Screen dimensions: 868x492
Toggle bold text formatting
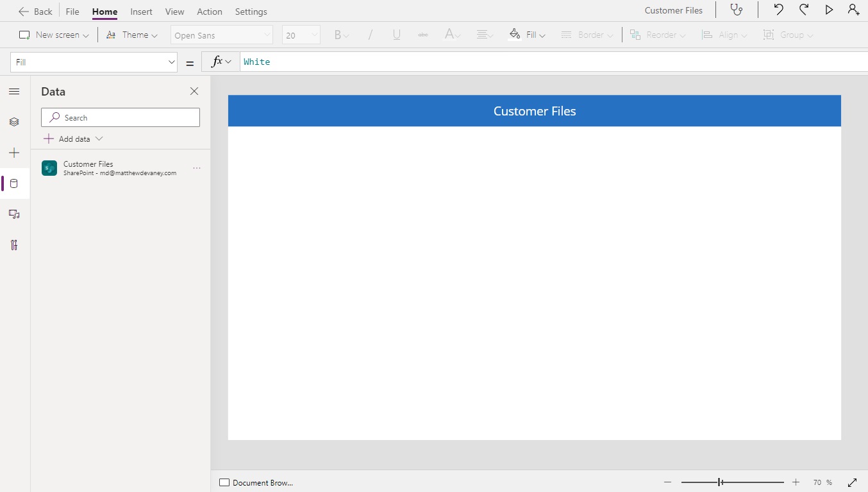pos(338,35)
